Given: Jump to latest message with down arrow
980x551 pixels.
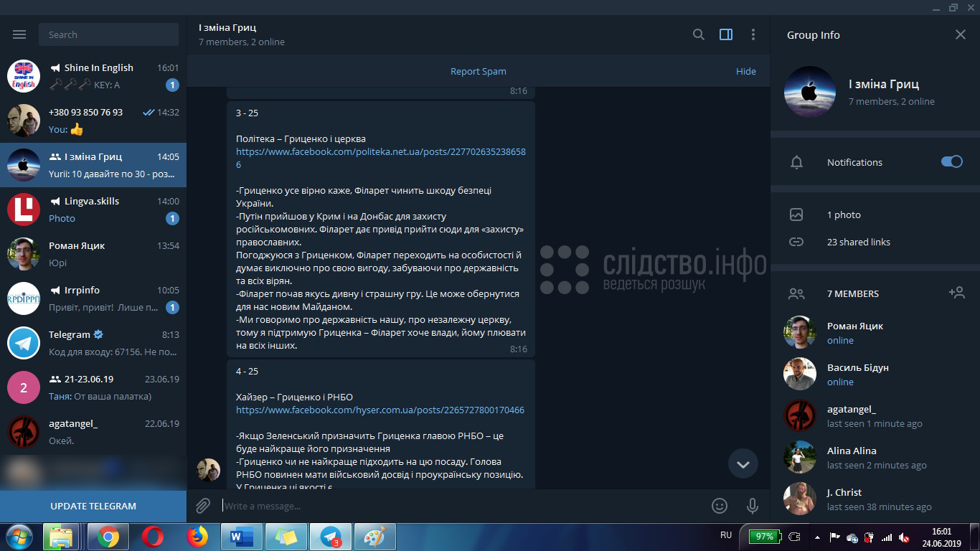Looking at the screenshot, I should coord(743,464).
